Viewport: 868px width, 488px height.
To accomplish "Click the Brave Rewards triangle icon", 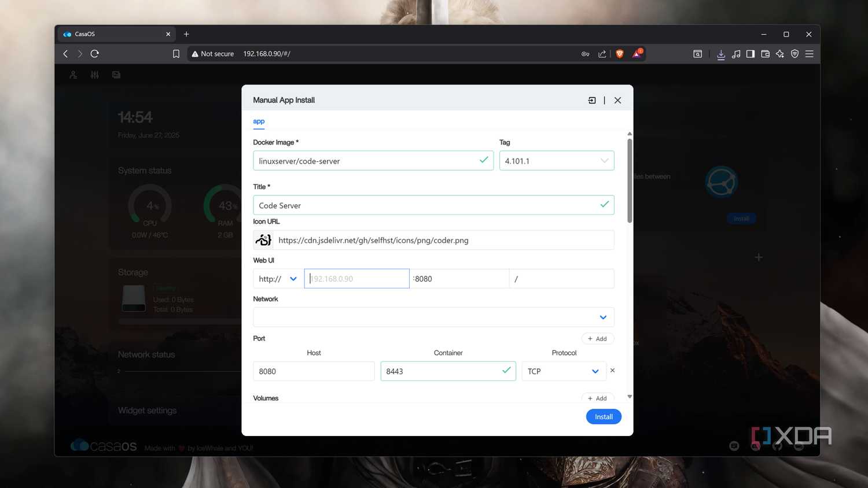I will 637,53.
